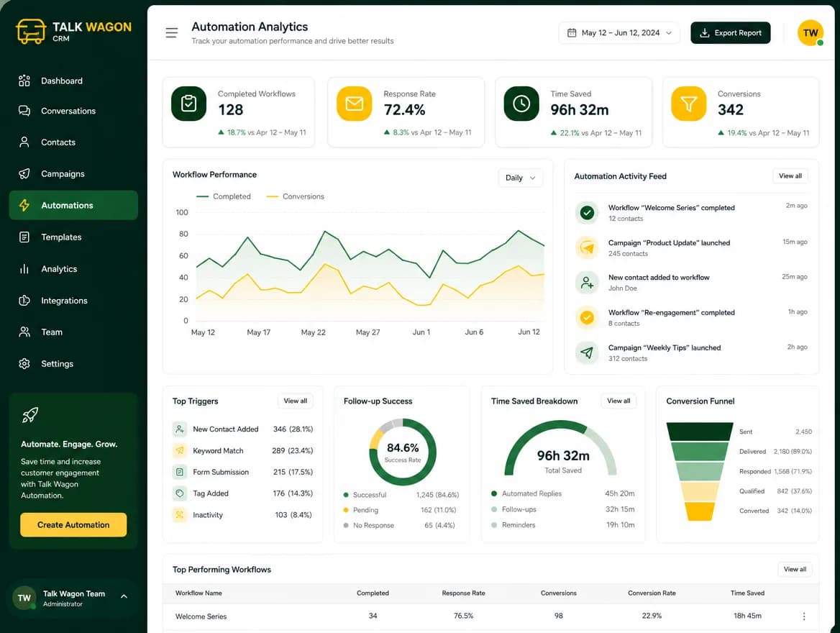Viewport: 840px width, 633px height.
Task: Click the rocket icon in the promo card
Action: tap(30, 415)
